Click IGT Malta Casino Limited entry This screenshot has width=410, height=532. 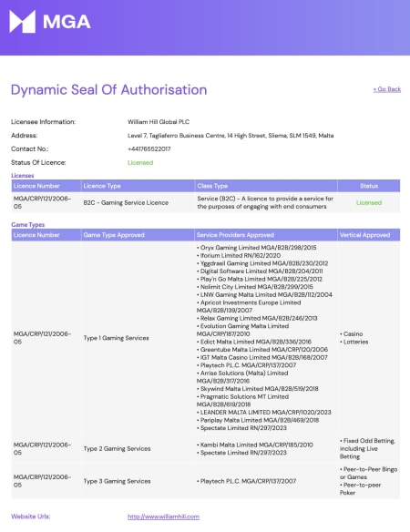(x=262, y=357)
